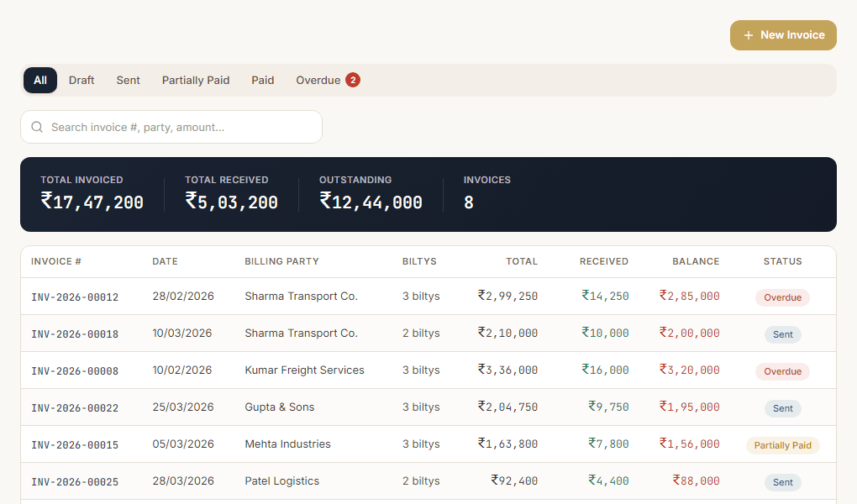This screenshot has width=857, height=504.
Task: Click the date 10/03/2026
Action: pyautogui.click(x=182, y=333)
